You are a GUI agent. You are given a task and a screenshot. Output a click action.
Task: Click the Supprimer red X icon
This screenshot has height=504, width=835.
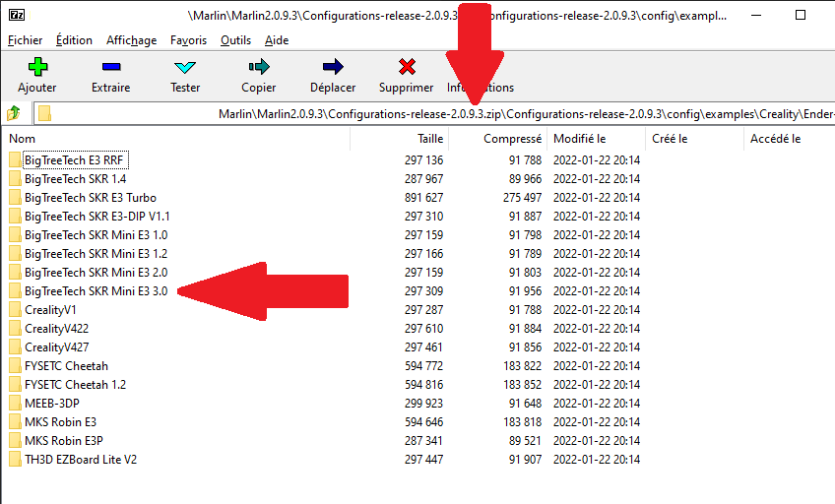pyautogui.click(x=407, y=67)
